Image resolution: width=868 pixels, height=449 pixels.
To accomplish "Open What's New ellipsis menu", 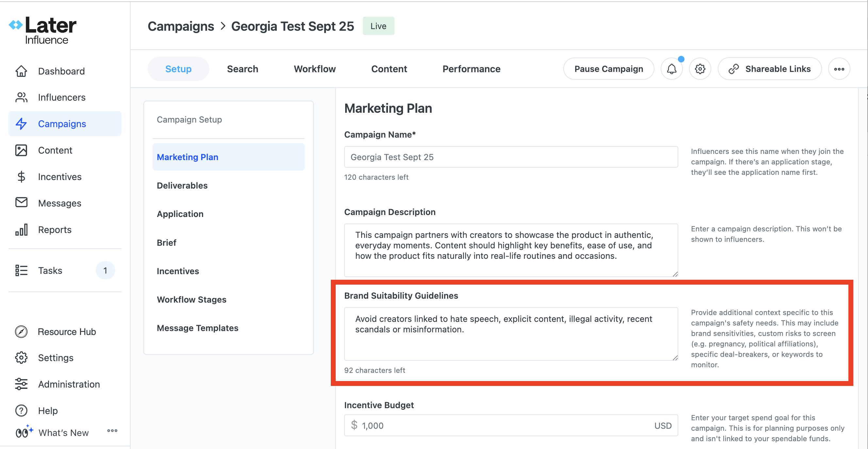I will click(112, 431).
